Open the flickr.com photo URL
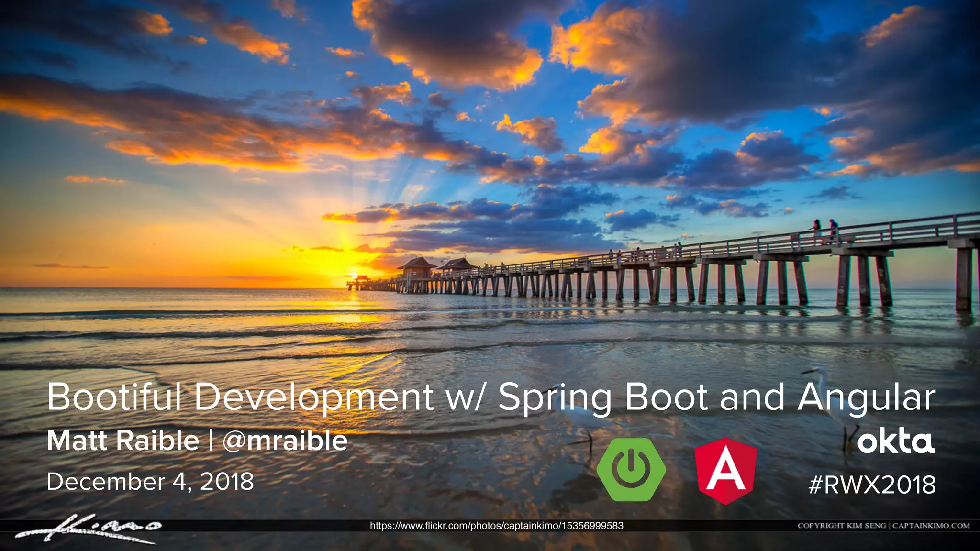This screenshot has height=551, width=980. coord(496,526)
